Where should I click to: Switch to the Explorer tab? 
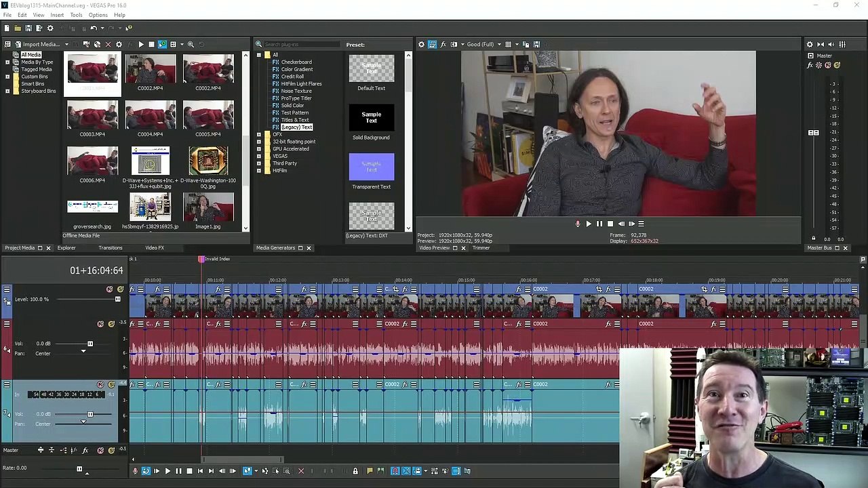(66, 248)
